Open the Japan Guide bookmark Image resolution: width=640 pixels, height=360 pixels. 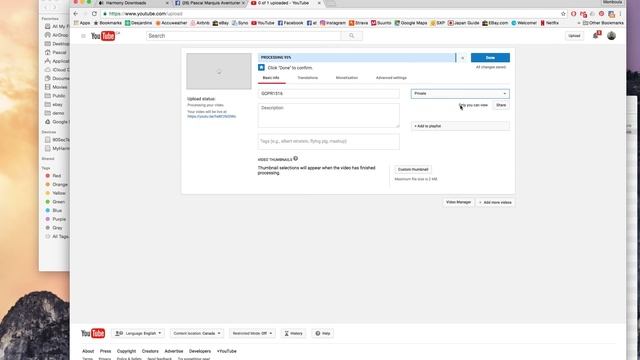click(x=464, y=23)
